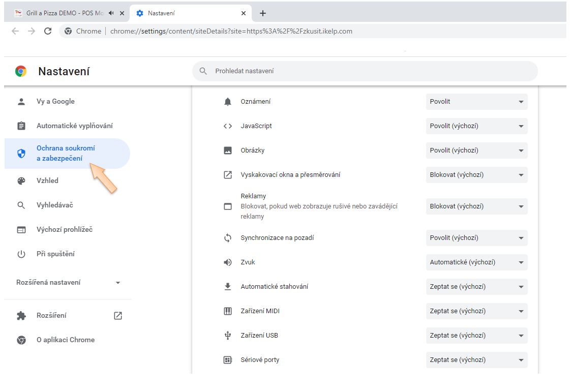Open the JavaScript permission dropdown
Screen dimensions: 571x392
click(476, 126)
